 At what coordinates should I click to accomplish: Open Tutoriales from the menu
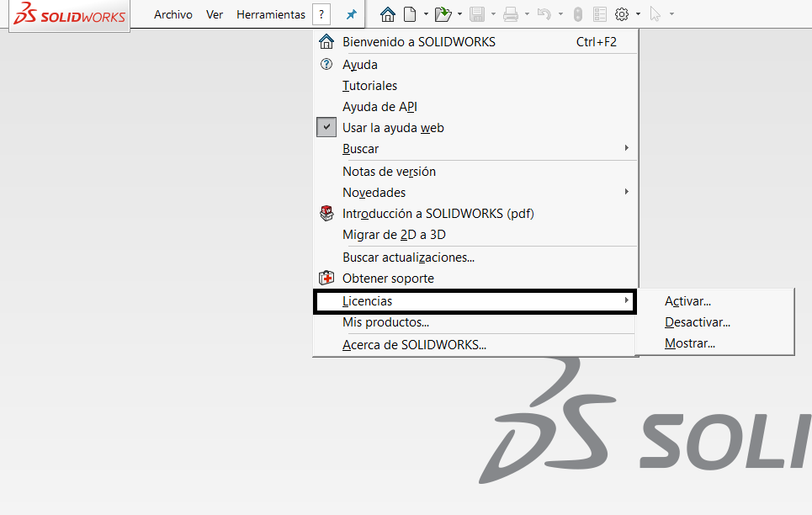(475, 86)
